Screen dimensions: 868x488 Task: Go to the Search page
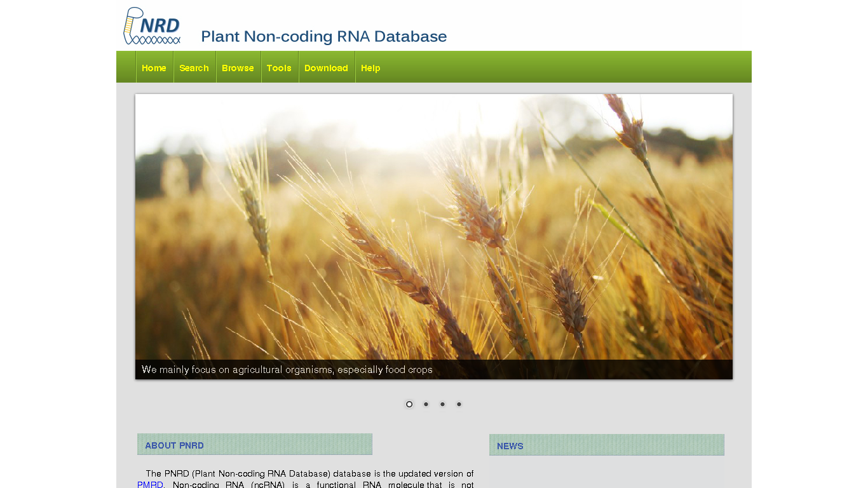[x=194, y=68]
